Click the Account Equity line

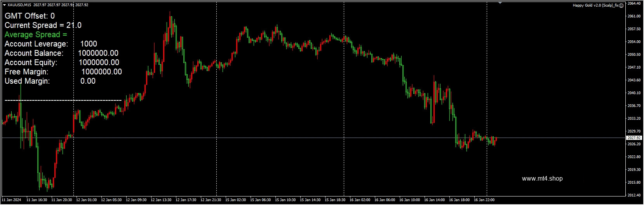tap(62, 62)
